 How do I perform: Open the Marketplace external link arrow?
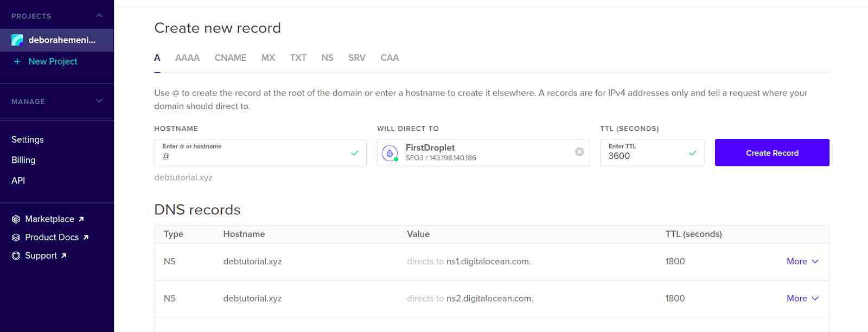pyautogui.click(x=81, y=219)
